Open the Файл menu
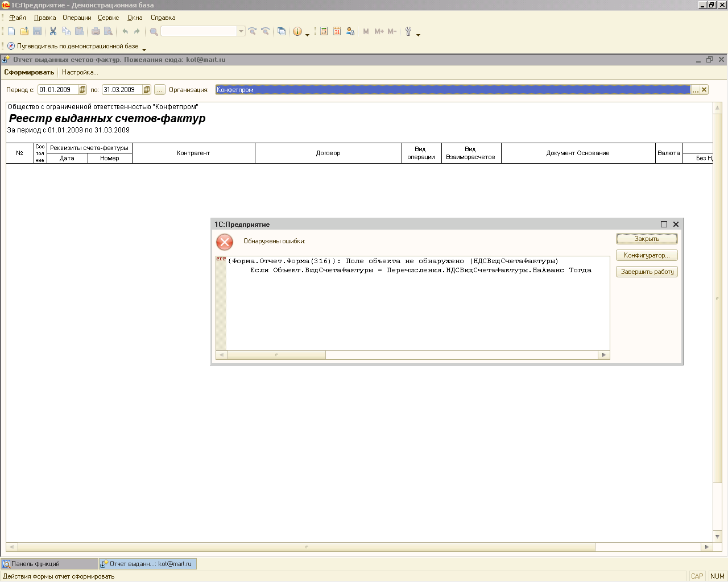The height and width of the screenshot is (582, 728). [18, 18]
